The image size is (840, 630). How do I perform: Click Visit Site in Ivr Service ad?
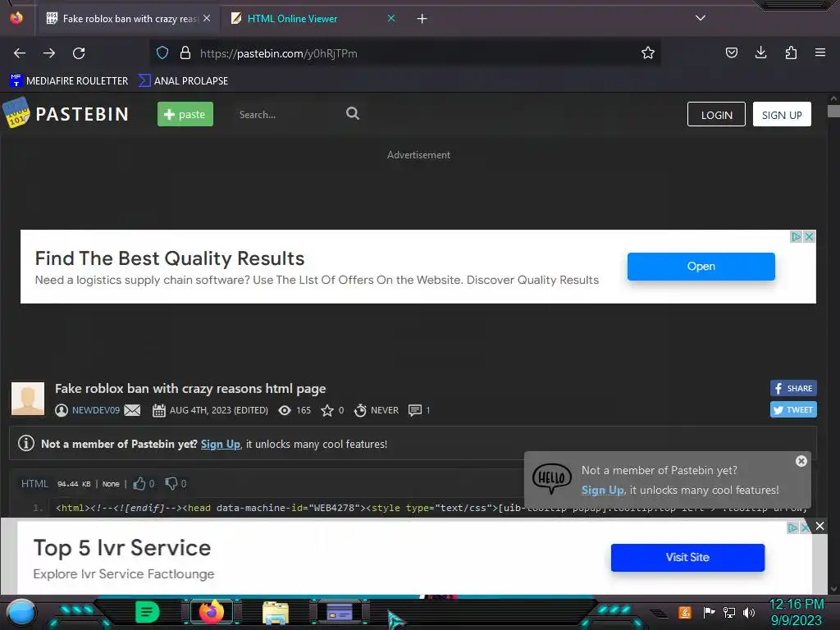687,558
